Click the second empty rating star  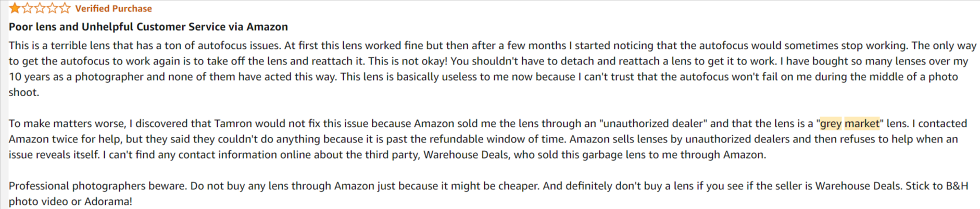click(27, 8)
